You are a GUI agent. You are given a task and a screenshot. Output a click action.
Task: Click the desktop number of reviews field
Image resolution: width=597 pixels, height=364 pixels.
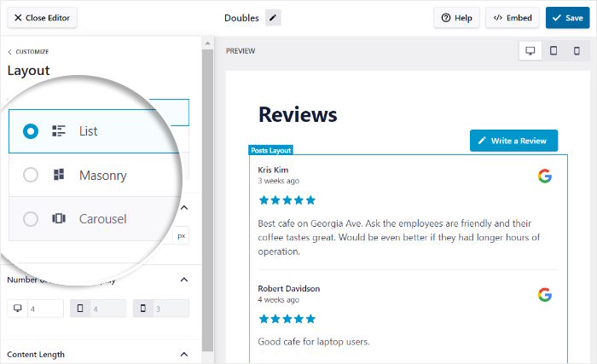pyautogui.click(x=45, y=309)
